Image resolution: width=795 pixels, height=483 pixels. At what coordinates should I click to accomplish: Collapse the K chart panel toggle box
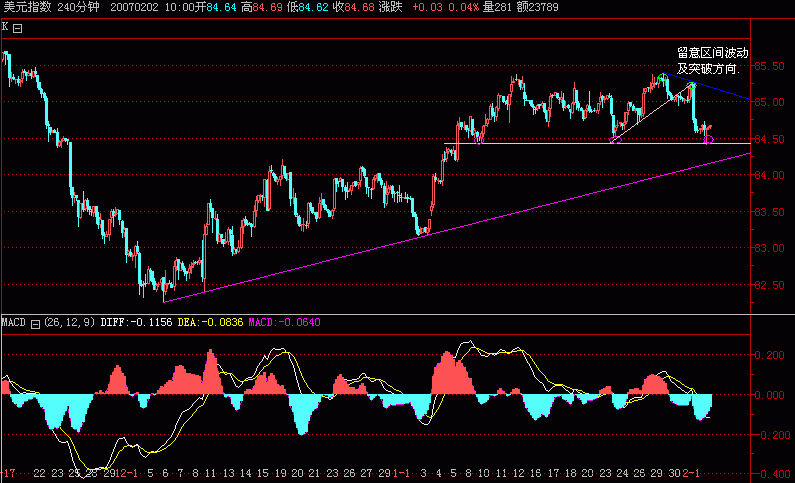pos(17,28)
